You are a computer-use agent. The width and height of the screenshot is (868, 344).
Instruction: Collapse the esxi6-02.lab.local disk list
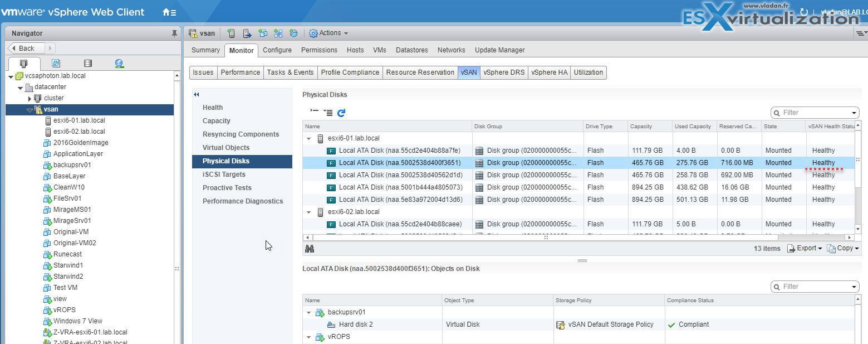309,212
